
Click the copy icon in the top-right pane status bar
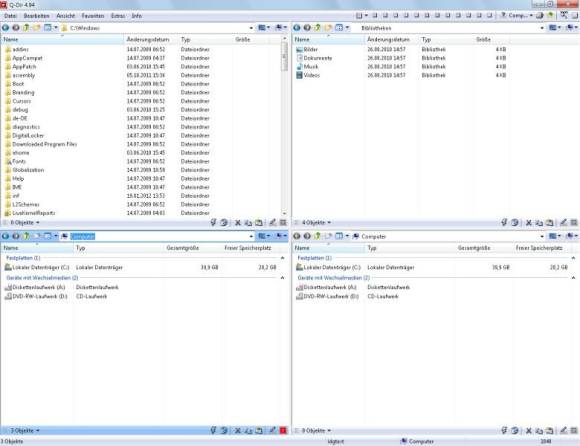(539, 223)
